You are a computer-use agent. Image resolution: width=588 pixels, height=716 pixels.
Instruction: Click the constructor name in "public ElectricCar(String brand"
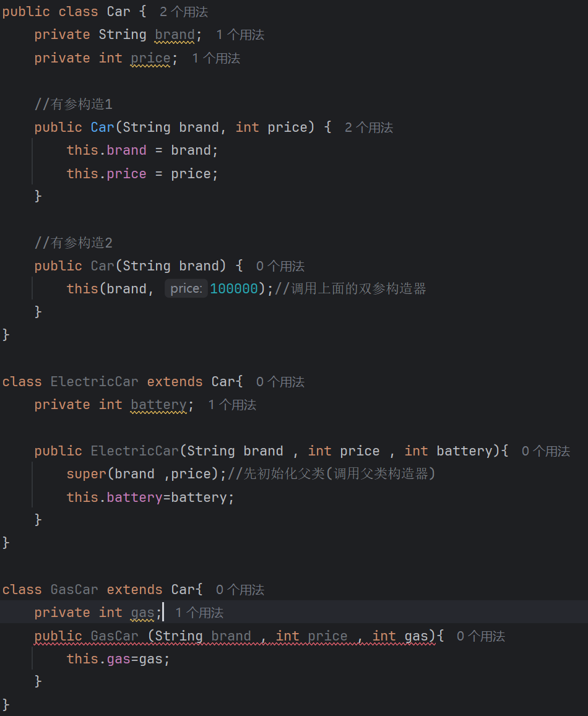click(x=134, y=451)
